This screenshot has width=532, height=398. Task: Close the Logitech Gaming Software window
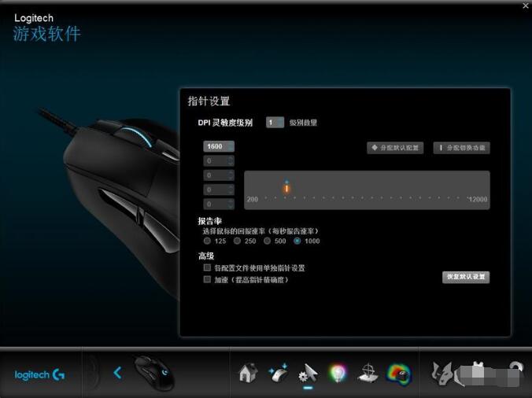click(x=526, y=6)
